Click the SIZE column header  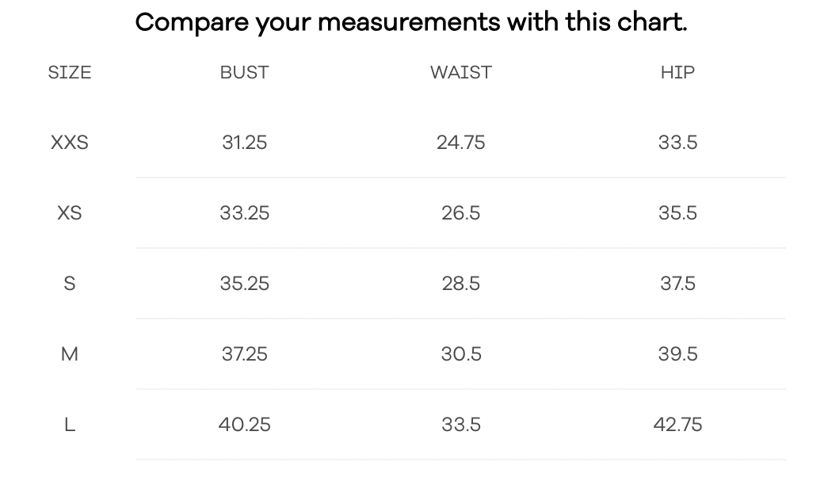(x=70, y=73)
